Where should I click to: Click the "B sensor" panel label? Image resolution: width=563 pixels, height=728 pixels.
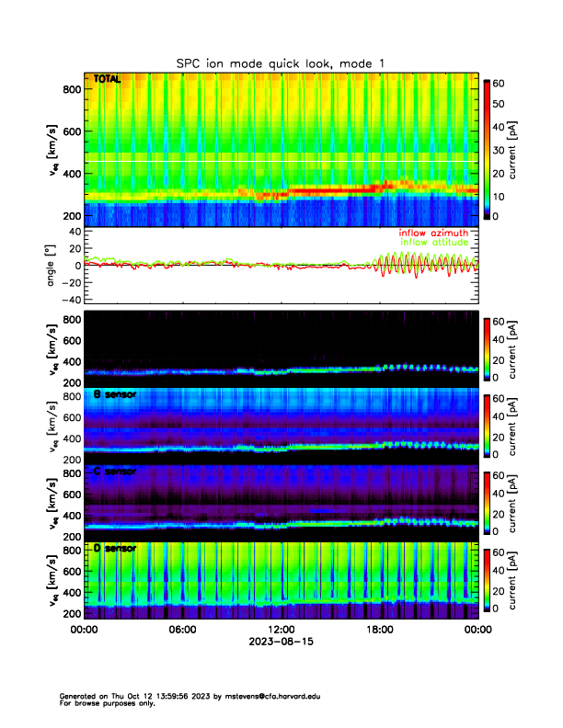(115, 395)
